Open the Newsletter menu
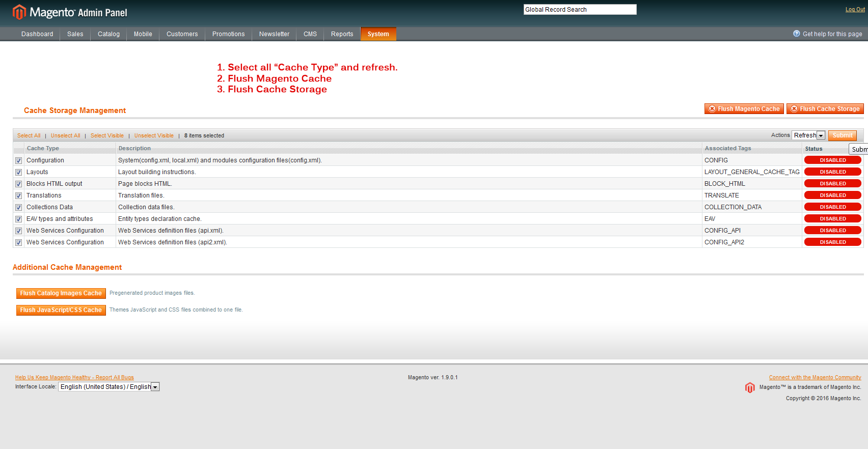This screenshot has width=868, height=449. click(x=274, y=34)
